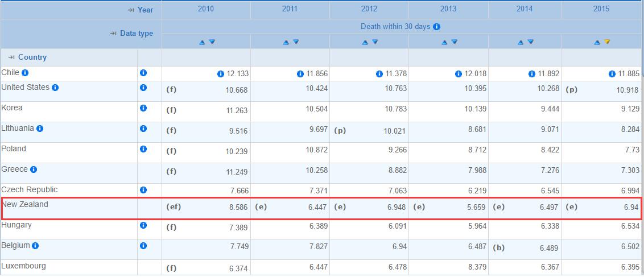Show info for Greece country label

coord(34,169)
